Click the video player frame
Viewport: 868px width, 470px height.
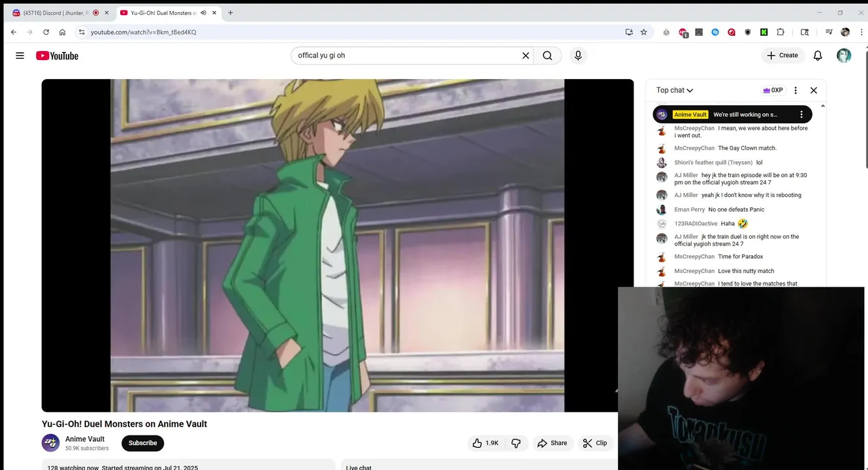[337, 245]
